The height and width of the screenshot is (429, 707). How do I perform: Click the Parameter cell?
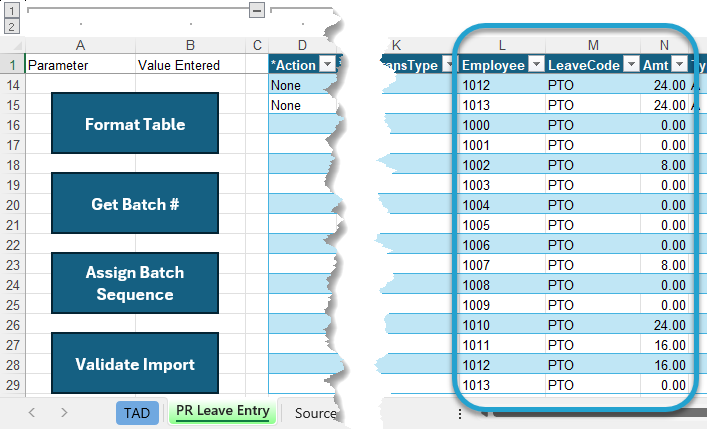tap(80, 65)
